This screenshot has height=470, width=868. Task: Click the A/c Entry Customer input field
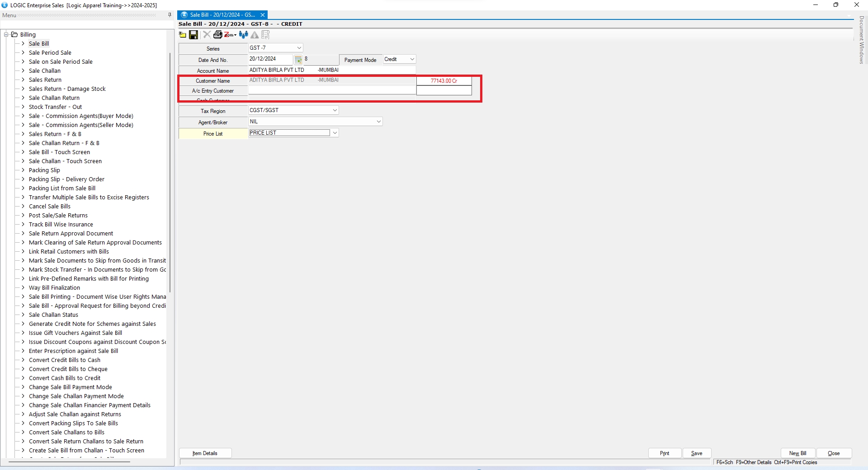coord(332,91)
